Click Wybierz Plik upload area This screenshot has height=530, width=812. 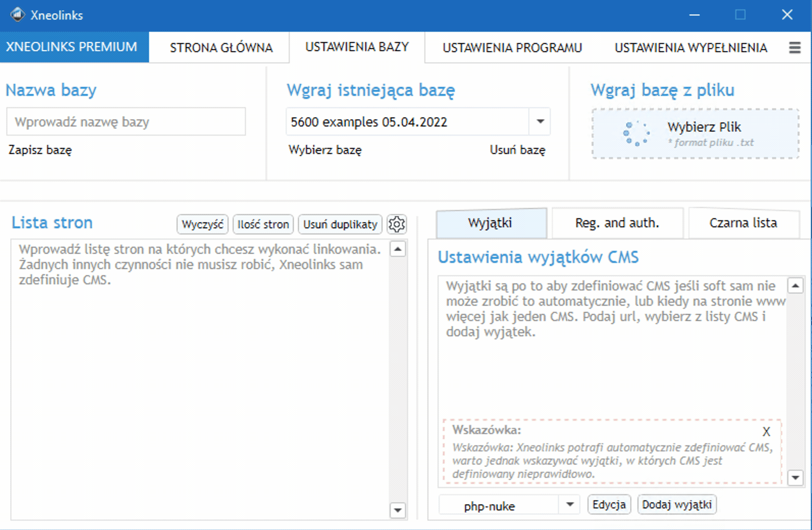click(695, 134)
